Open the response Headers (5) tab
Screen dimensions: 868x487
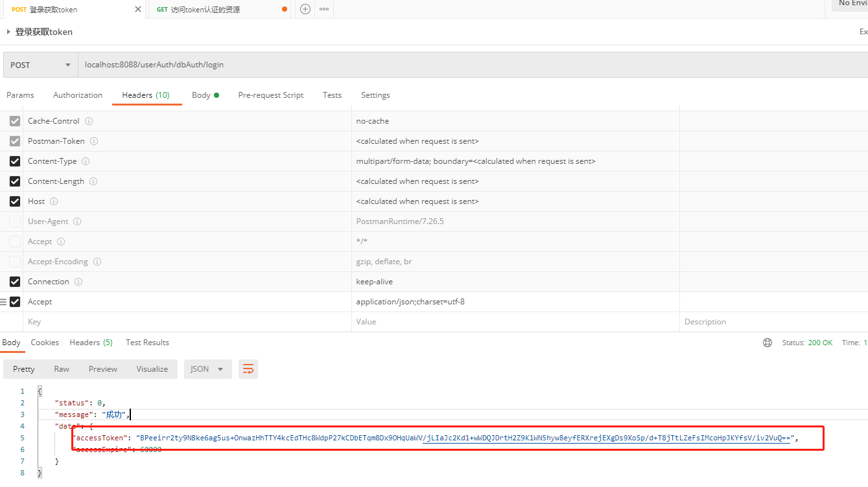coord(91,343)
